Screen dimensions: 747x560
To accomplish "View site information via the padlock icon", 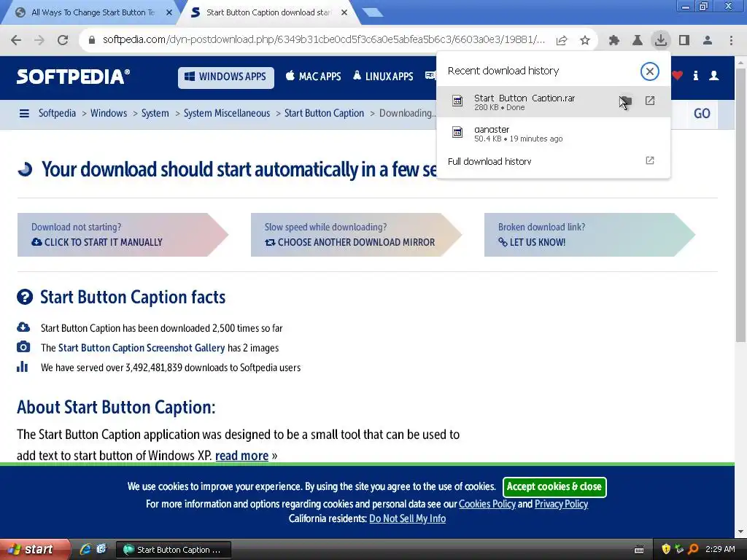I will pyautogui.click(x=92, y=40).
